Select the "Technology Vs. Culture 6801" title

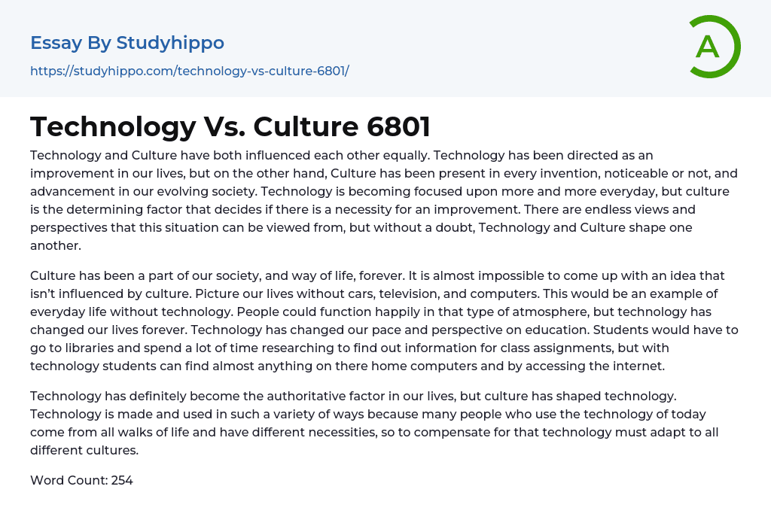(x=230, y=126)
